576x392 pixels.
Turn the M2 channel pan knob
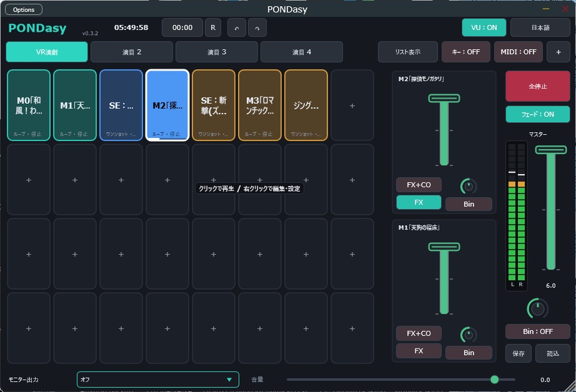[x=469, y=186]
